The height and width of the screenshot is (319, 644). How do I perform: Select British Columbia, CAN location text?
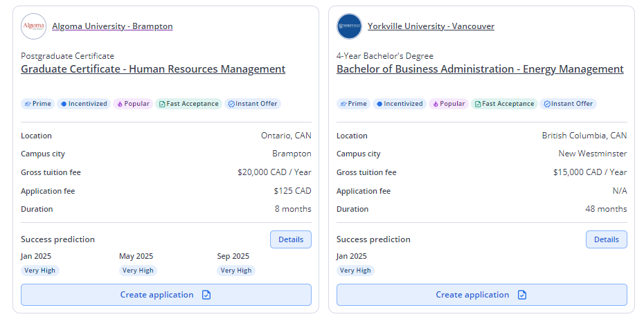click(584, 136)
